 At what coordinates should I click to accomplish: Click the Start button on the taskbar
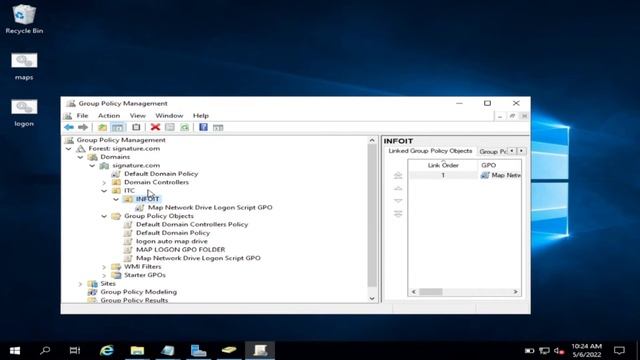(15, 350)
